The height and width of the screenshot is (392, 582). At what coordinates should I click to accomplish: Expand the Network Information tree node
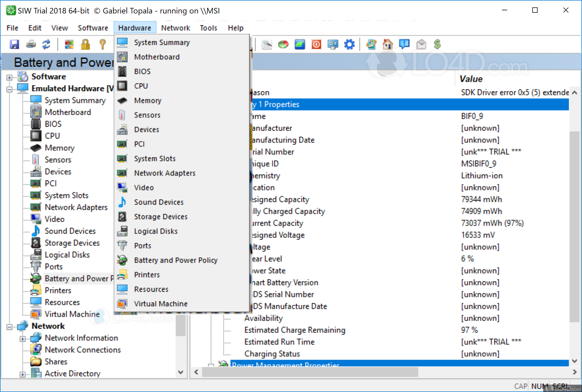pyautogui.click(x=23, y=339)
